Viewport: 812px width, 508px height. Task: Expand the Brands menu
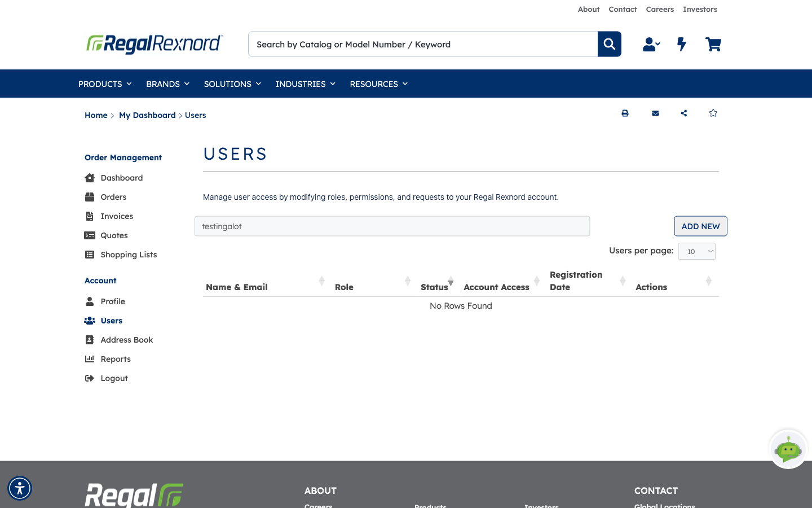pos(167,84)
